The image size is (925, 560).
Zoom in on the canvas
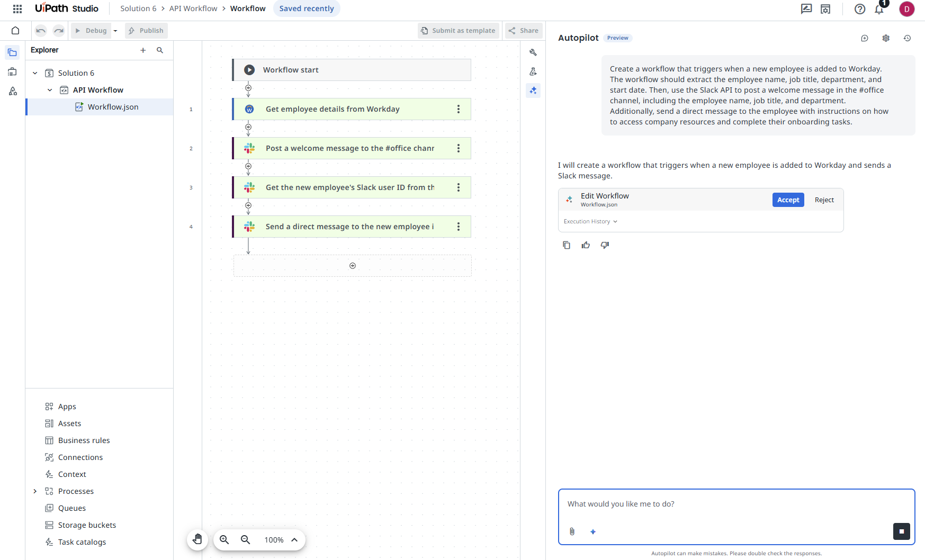(x=224, y=540)
